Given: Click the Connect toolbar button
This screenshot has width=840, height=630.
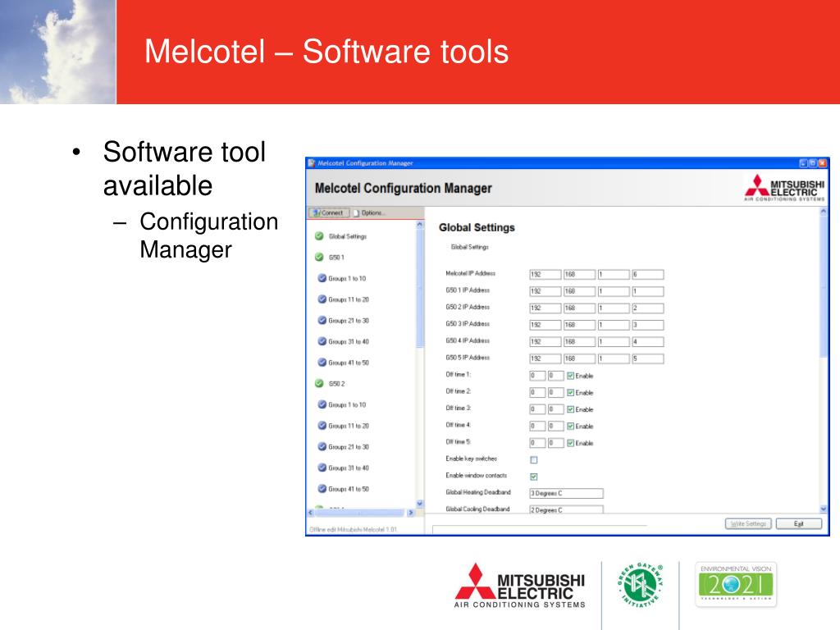Looking at the screenshot, I should 329,212.
